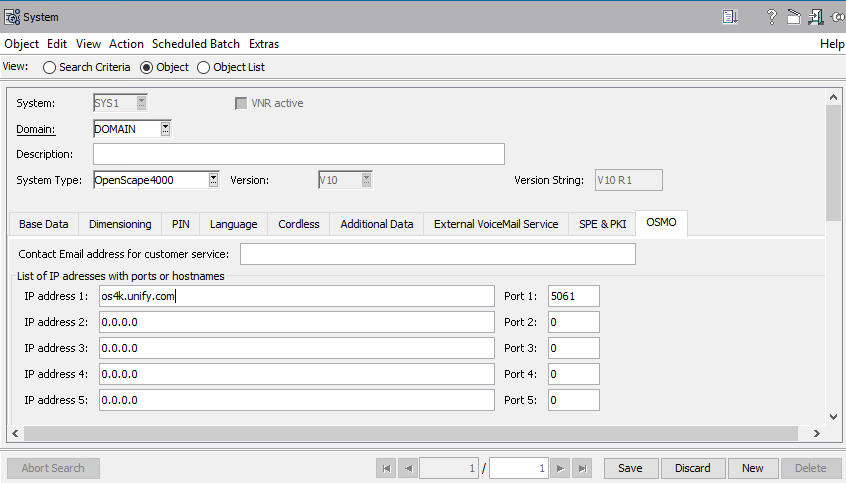The image size is (846, 483).
Task: Click the IP address 3 field
Action: (x=297, y=348)
